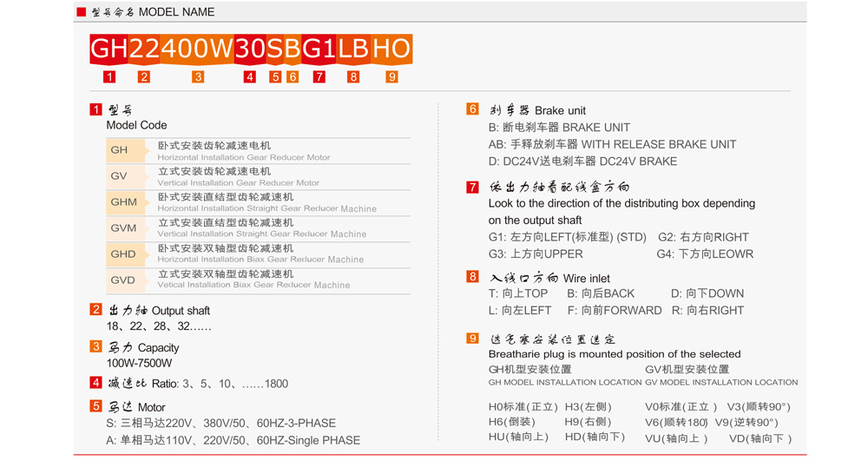Click the GH segment in model name banner
Image resolution: width=868 pixels, height=467 pixels.
(x=108, y=49)
